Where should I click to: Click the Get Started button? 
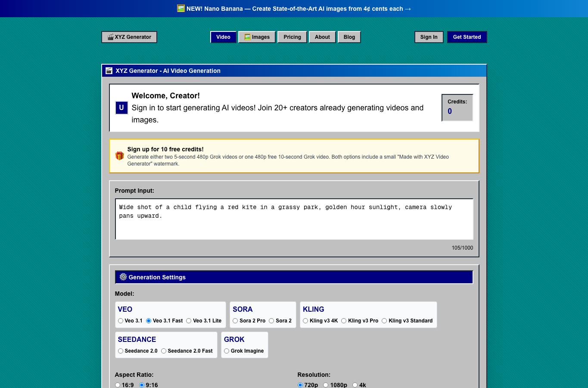coord(467,37)
